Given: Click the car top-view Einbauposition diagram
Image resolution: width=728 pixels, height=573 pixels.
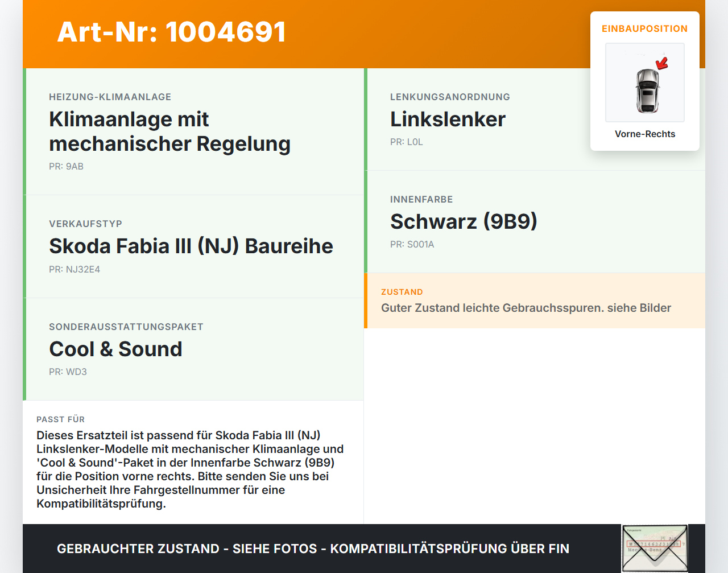Looking at the screenshot, I should [x=644, y=83].
